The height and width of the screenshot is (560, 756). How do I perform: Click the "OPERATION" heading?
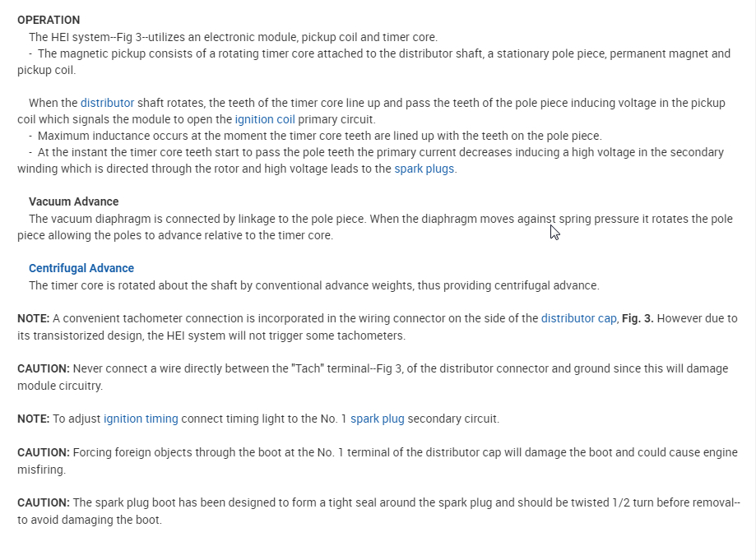click(x=49, y=20)
